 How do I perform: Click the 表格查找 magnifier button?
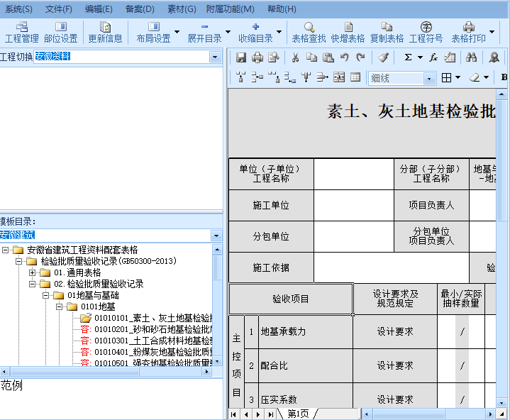point(309,33)
